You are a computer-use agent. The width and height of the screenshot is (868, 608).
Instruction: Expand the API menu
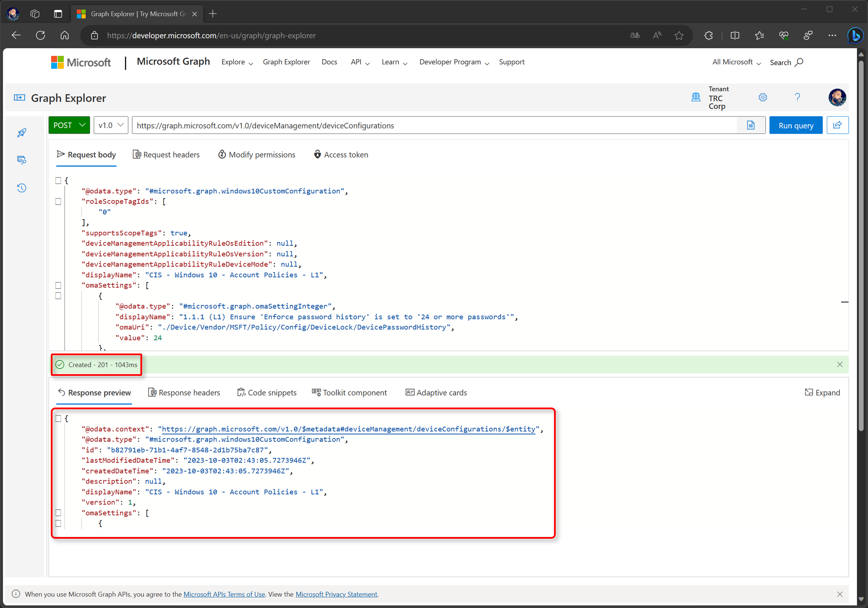[x=360, y=62]
